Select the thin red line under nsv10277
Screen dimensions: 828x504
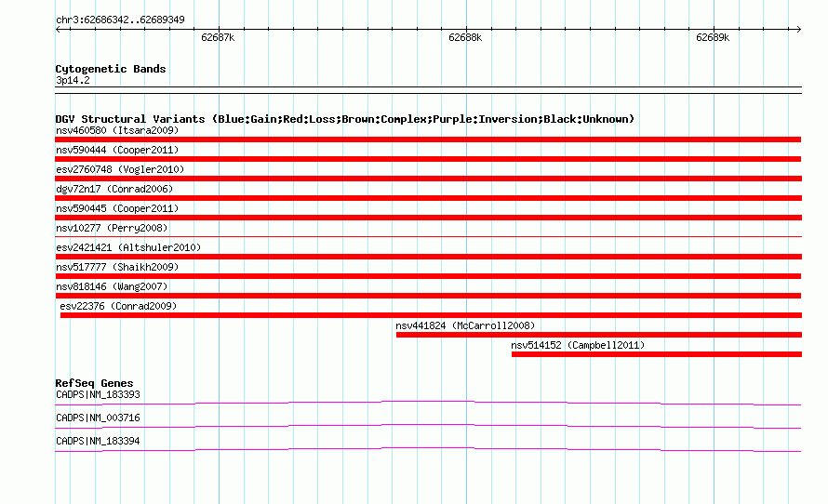point(428,236)
